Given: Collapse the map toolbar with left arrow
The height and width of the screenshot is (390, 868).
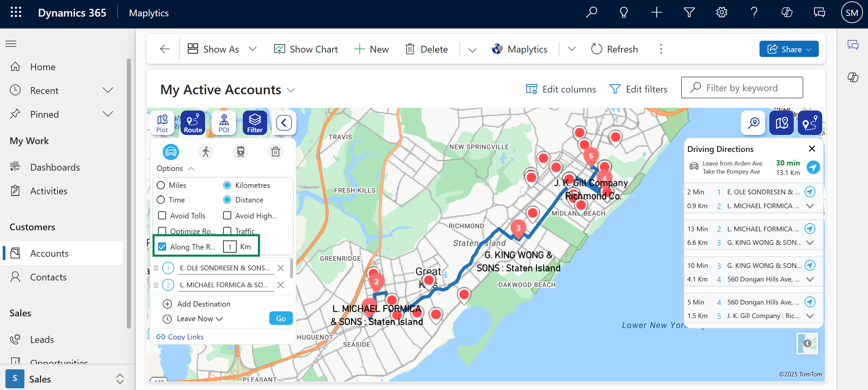Looking at the screenshot, I should pos(284,123).
